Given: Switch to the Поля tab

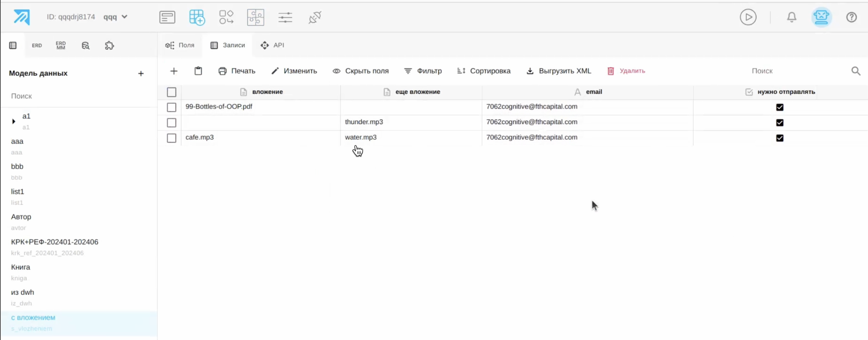Looking at the screenshot, I should click(180, 45).
